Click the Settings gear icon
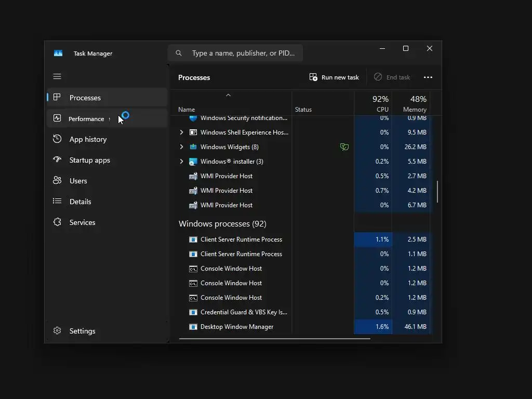This screenshot has width=532, height=399. pos(57,330)
